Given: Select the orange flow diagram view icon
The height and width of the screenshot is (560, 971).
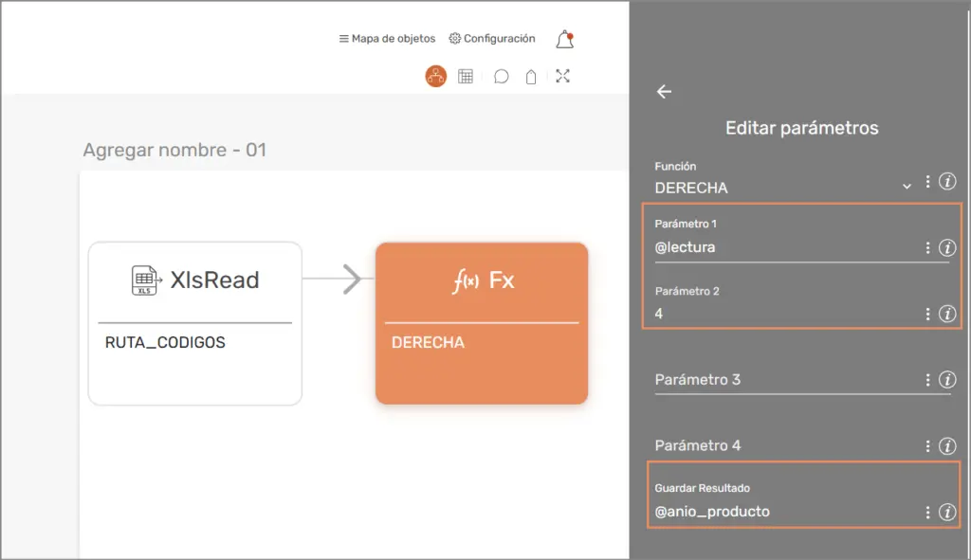Looking at the screenshot, I should point(435,77).
